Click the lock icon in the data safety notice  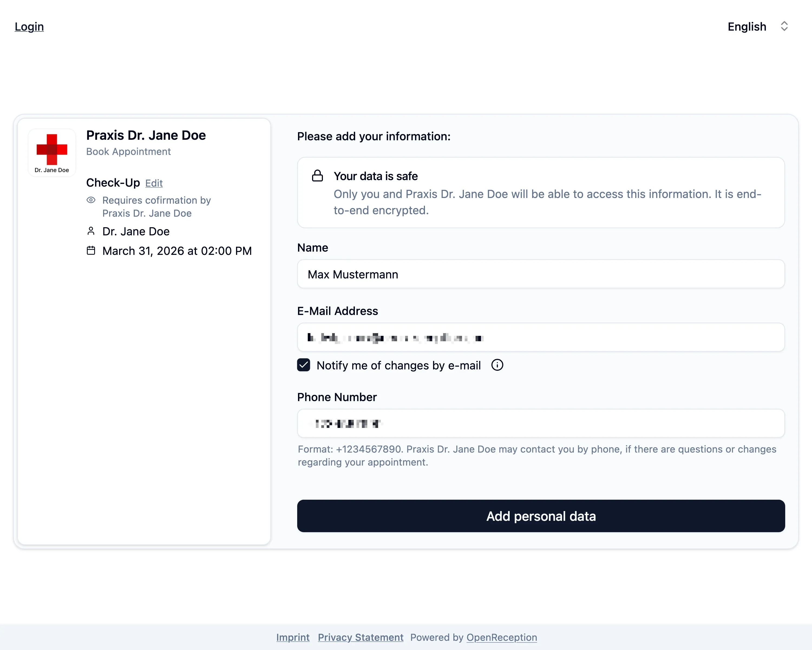point(317,175)
